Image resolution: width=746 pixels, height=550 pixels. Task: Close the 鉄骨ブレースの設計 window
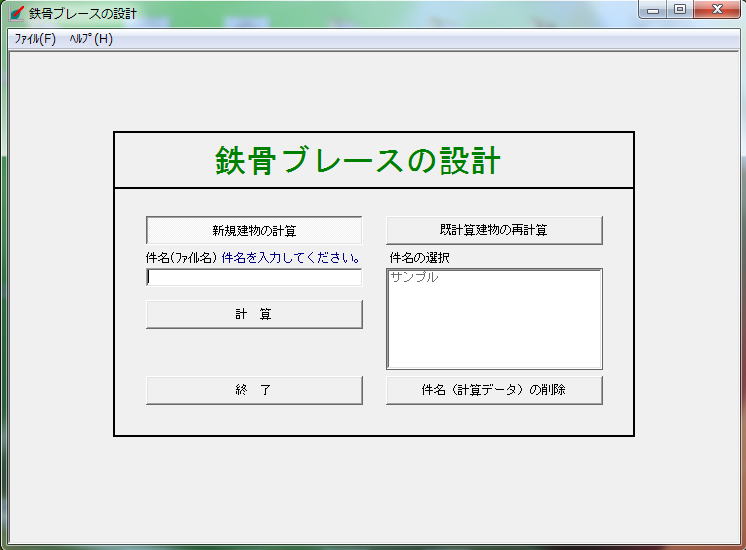click(x=716, y=11)
